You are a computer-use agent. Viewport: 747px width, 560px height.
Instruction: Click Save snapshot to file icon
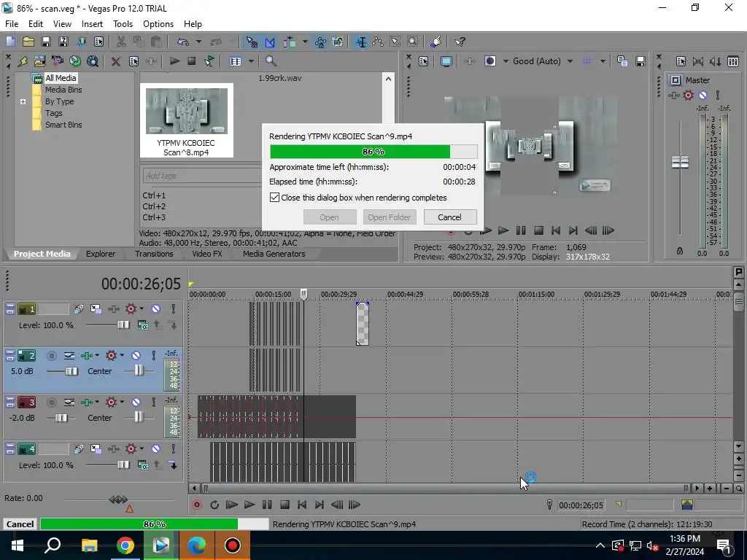point(640,61)
